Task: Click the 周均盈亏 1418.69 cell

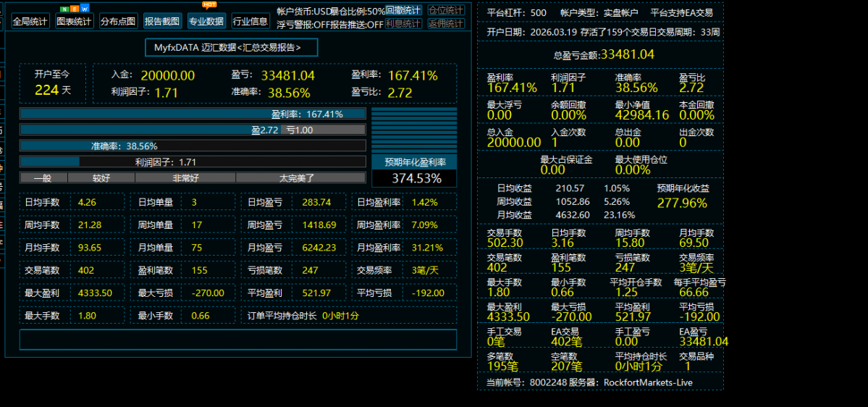Action: tap(293, 225)
